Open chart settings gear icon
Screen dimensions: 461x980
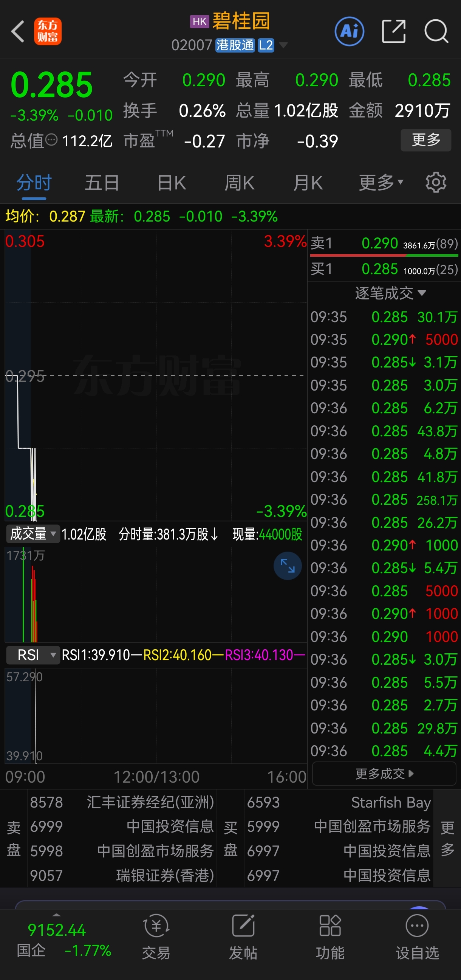coord(436,183)
